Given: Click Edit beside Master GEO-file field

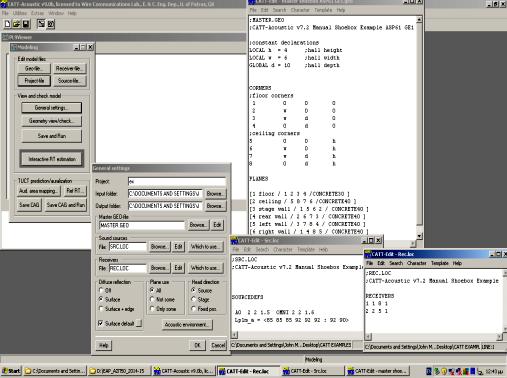Looking at the screenshot, I should (x=217, y=225).
